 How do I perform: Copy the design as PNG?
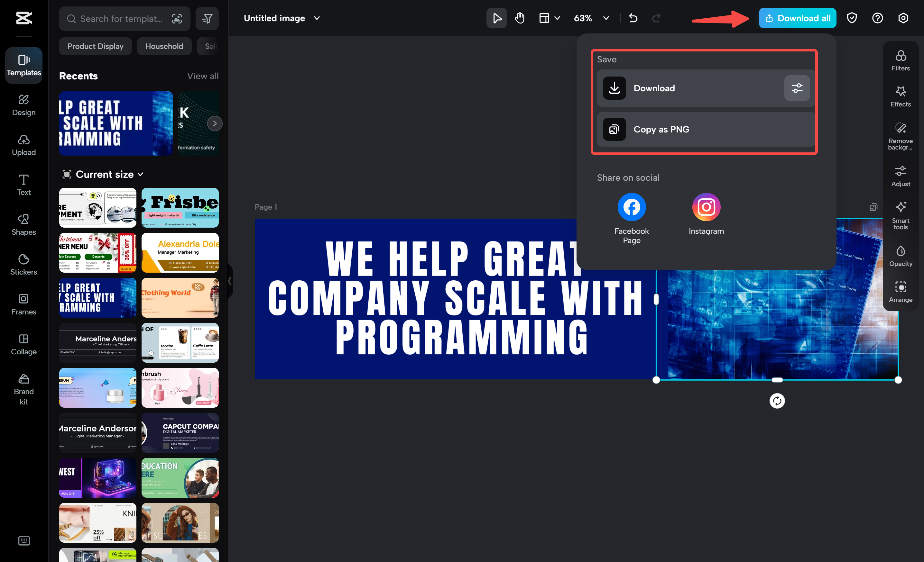705,129
